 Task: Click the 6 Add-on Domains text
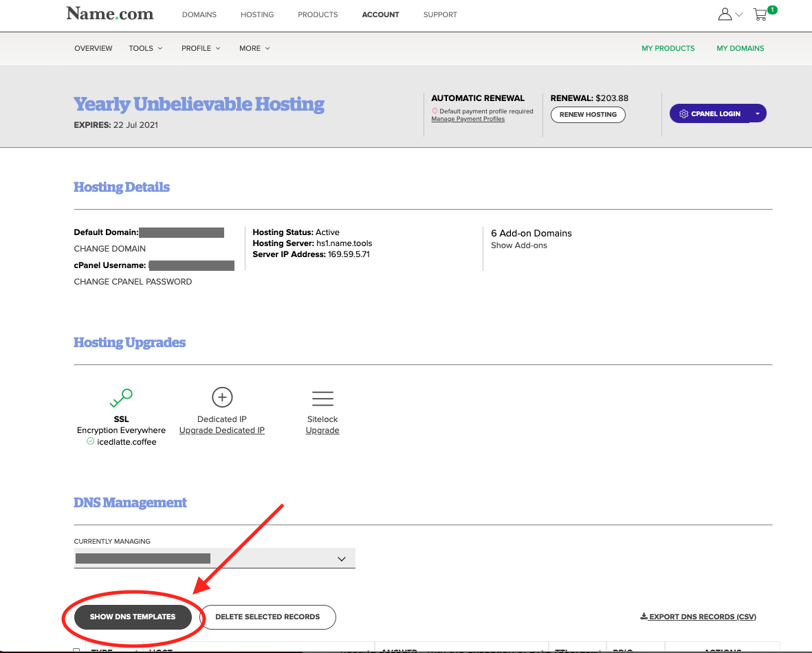click(x=531, y=233)
